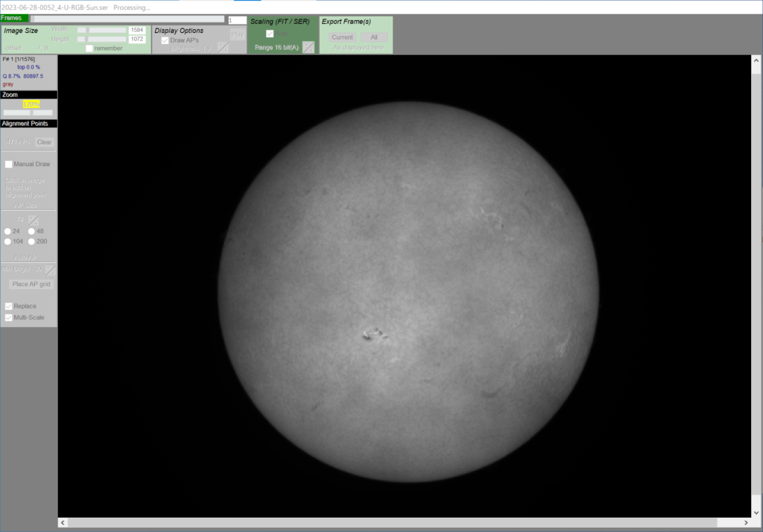Click the Frames position slider
Screen dimensions: 763x532
[x=127, y=19]
